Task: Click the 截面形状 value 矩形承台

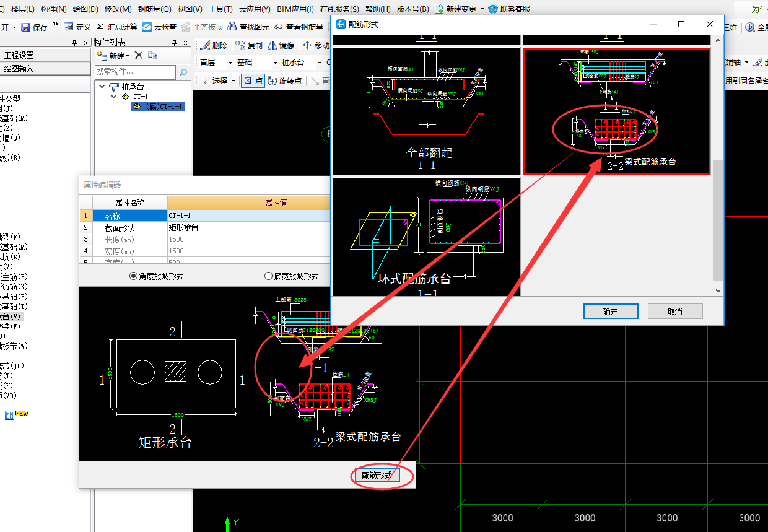Action: click(249, 227)
